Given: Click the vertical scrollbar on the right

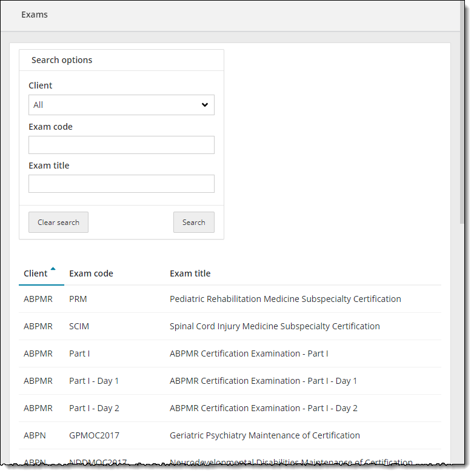Looking at the screenshot, I should coord(462,121).
